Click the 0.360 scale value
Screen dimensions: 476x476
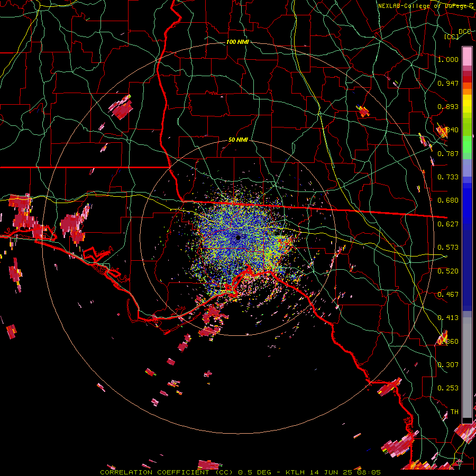[448, 342]
